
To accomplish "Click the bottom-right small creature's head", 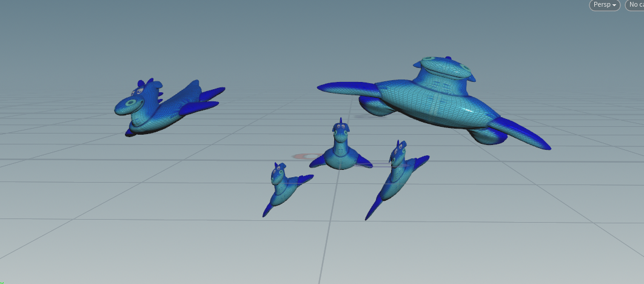I will pos(398,155).
